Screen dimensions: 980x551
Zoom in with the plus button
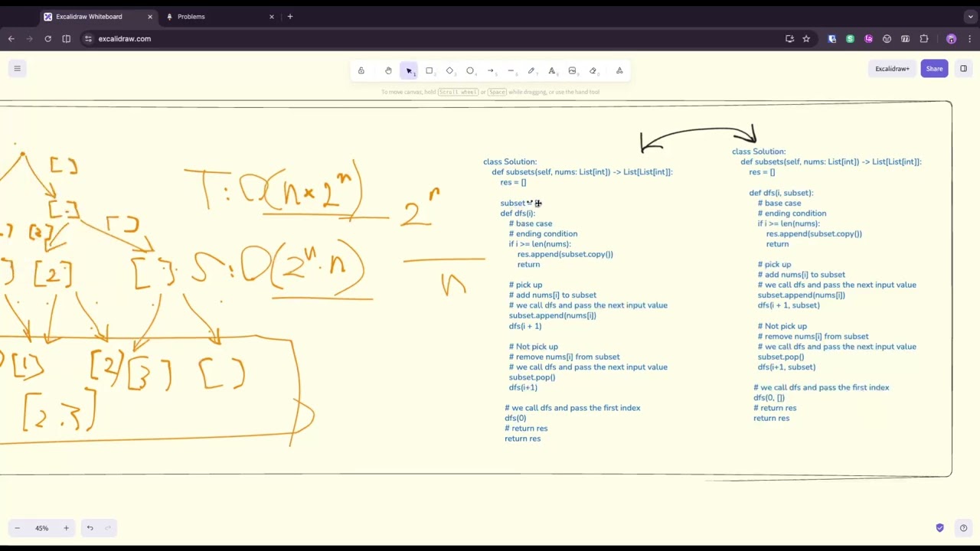66,528
